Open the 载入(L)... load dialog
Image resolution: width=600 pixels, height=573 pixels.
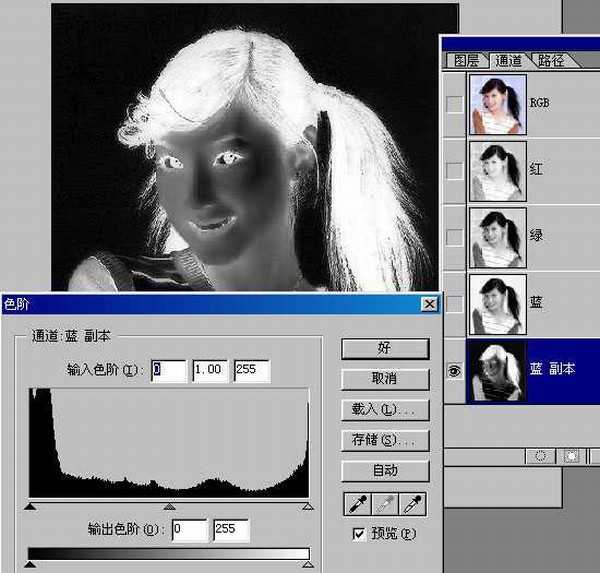point(385,409)
